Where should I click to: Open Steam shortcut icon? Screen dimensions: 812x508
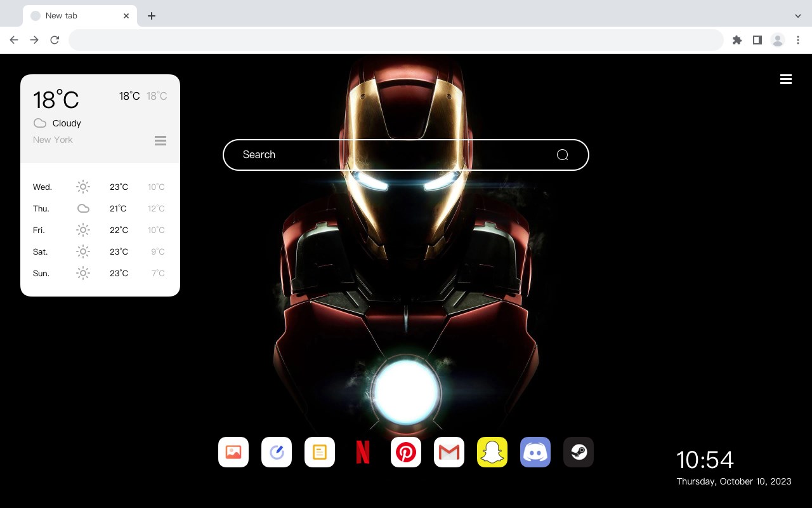579,452
